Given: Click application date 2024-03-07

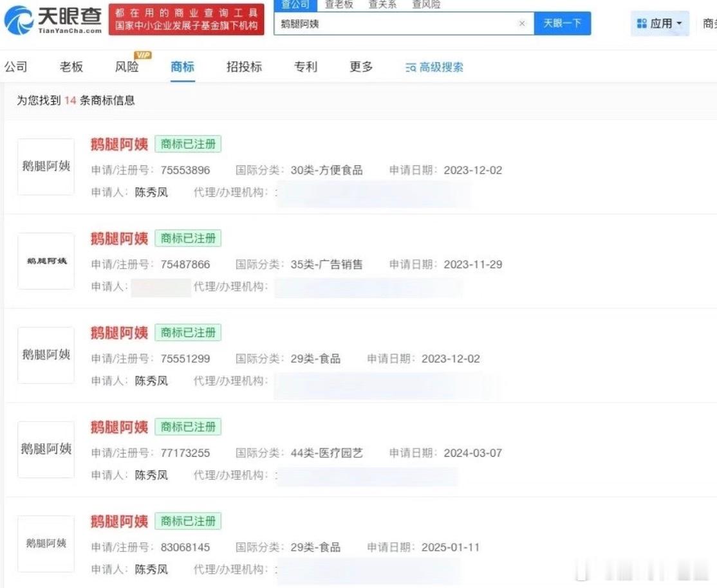Looking at the screenshot, I should [473, 453].
